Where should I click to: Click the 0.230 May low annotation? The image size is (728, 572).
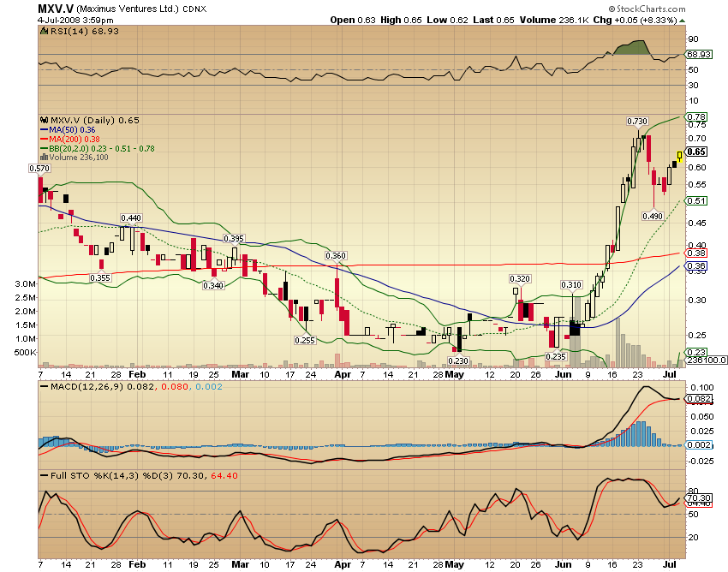tap(460, 361)
